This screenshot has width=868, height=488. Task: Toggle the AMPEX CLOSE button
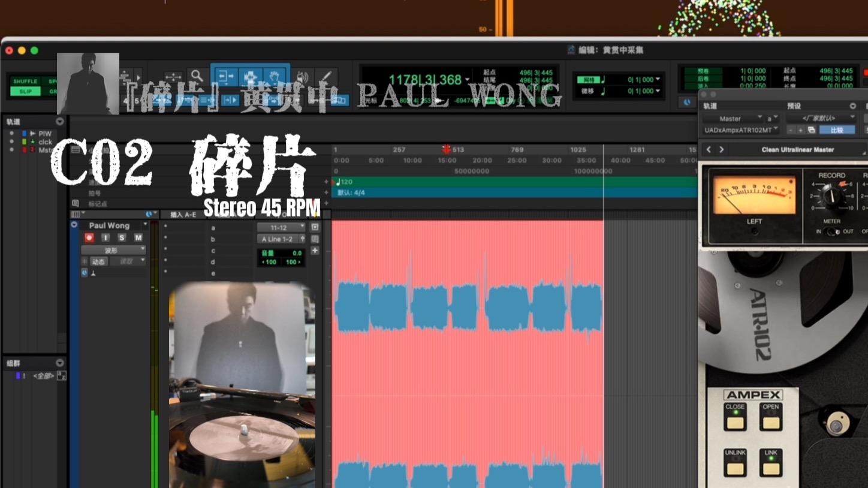coord(735,417)
